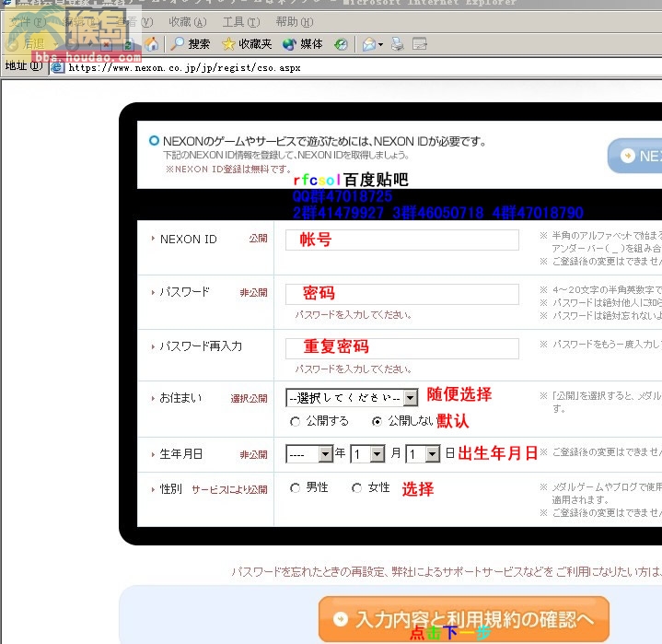Viewport: 662px width, 644px height.
Task: Click the Mail envelope toolbar icon
Action: pyautogui.click(x=368, y=44)
